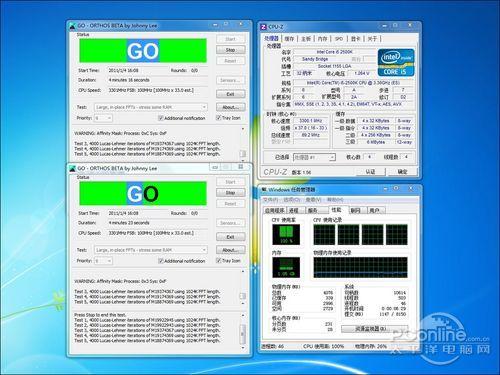The height and width of the screenshot is (375, 500).
Task: Open the processor selection dropdown in CPU-Z
Action: click(314, 157)
